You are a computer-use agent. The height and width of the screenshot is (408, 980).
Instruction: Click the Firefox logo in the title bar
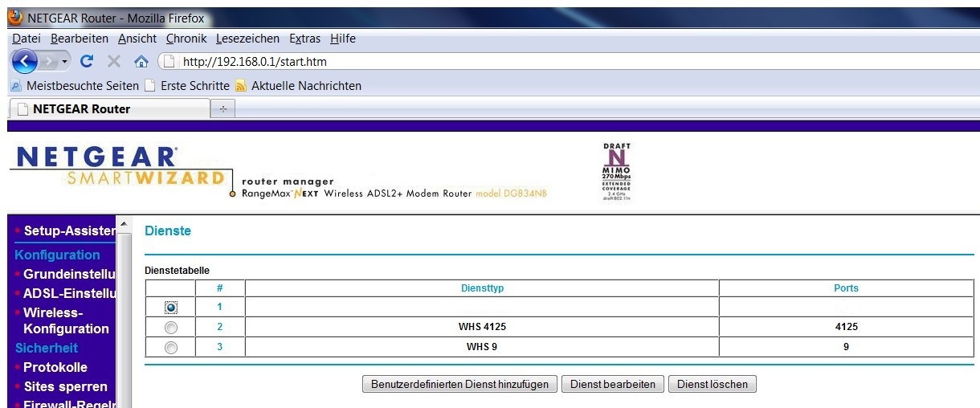coord(15,17)
